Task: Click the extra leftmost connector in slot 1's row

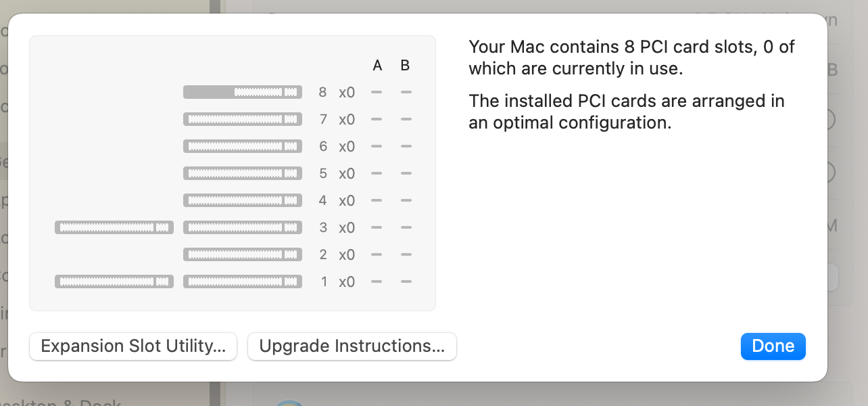Action: pos(114,281)
